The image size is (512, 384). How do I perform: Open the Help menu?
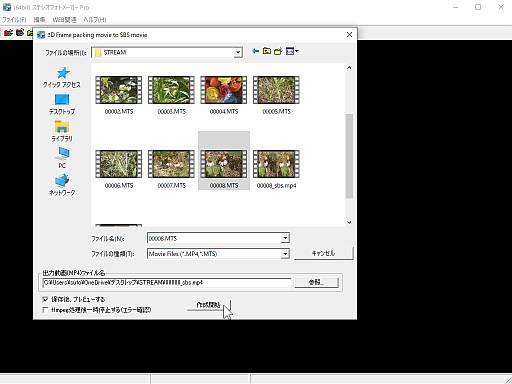click(x=95, y=20)
